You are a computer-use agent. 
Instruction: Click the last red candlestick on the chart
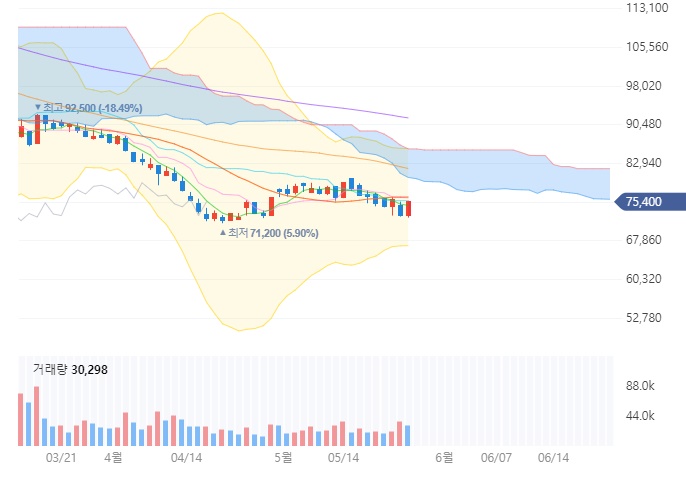click(409, 208)
